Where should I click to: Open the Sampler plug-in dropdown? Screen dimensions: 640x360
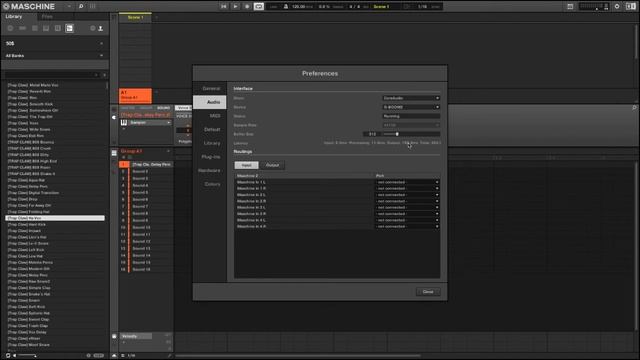(150, 122)
